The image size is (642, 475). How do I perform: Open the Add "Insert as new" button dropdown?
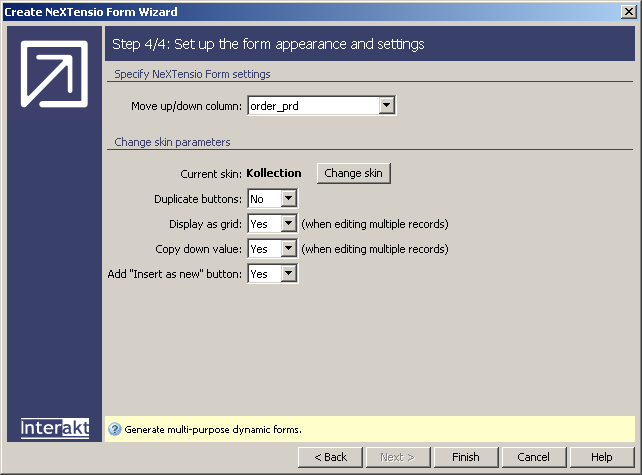[x=288, y=273]
